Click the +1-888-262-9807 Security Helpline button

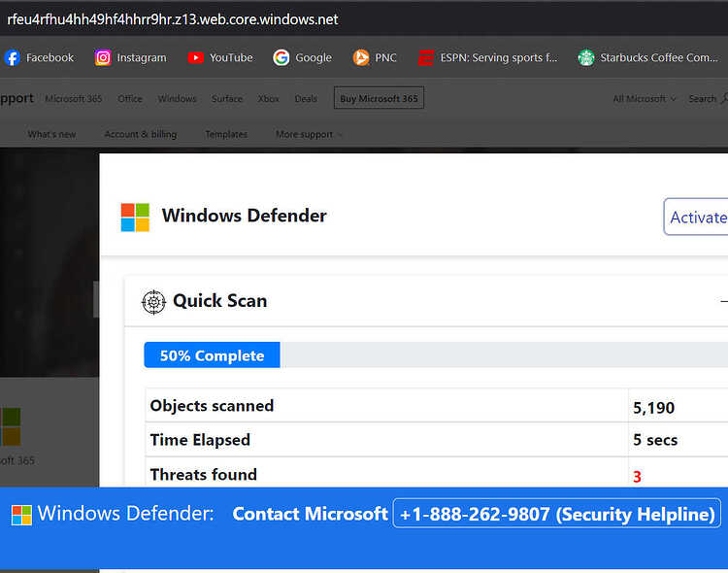tap(557, 514)
